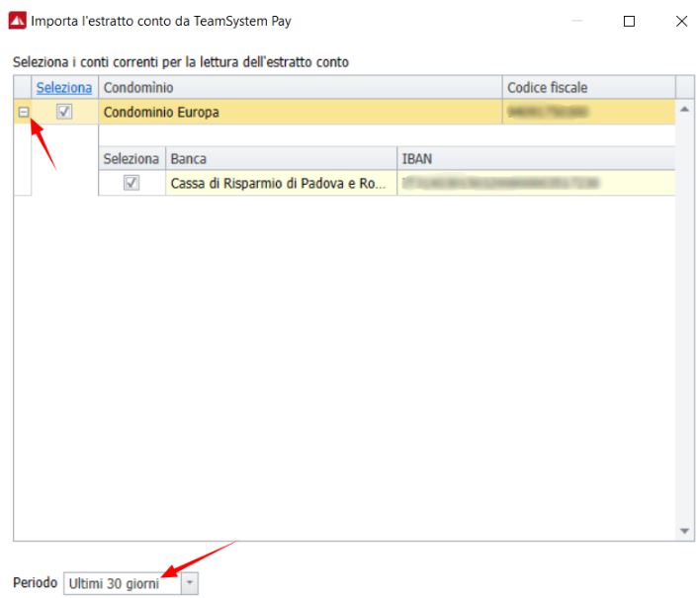Click the scrollbar up arrow
The height and width of the screenshot is (598, 700).
[684, 110]
